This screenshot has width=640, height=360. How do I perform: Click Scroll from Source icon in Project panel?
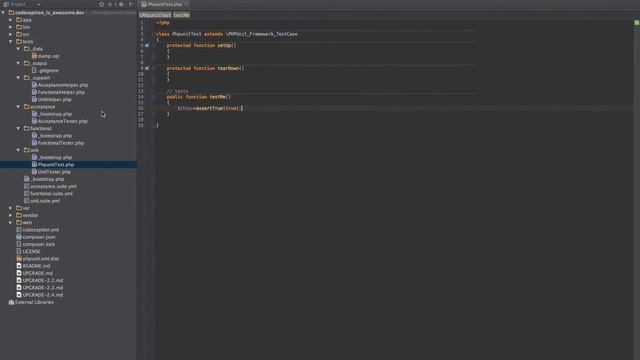tap(101, 4)
